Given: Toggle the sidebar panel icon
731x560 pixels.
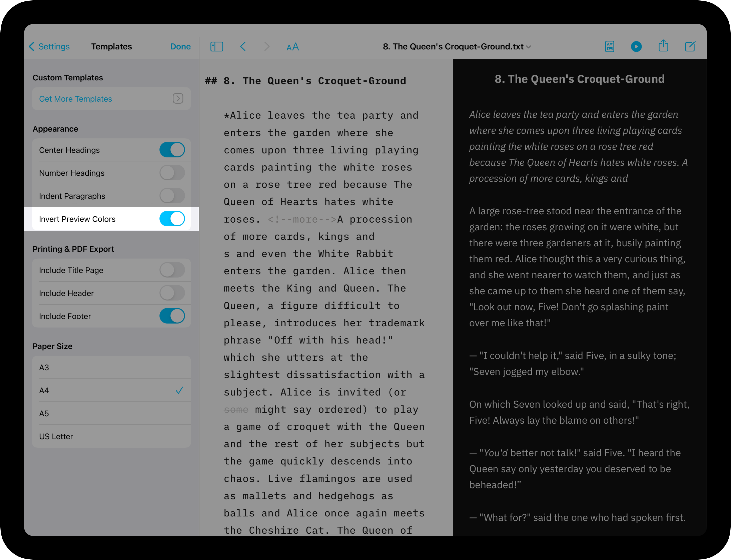Looking at the screenshot, I should click(216, 47).
